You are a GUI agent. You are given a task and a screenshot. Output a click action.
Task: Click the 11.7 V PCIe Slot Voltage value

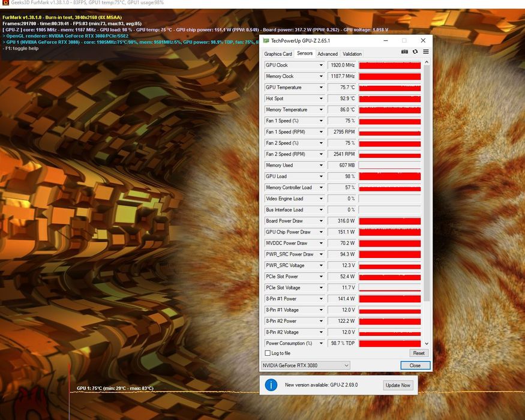coord(341,288)
